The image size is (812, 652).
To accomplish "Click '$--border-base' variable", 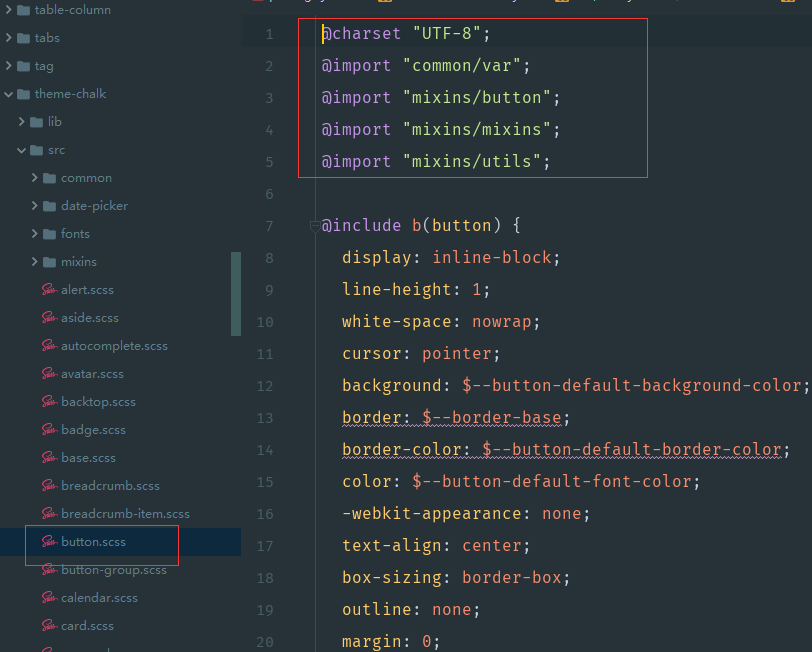I will 492,418.
